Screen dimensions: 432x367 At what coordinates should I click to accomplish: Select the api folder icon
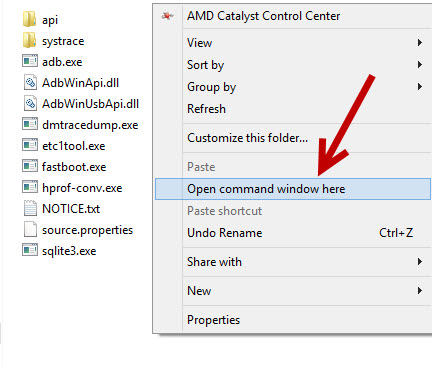(29, 19)
